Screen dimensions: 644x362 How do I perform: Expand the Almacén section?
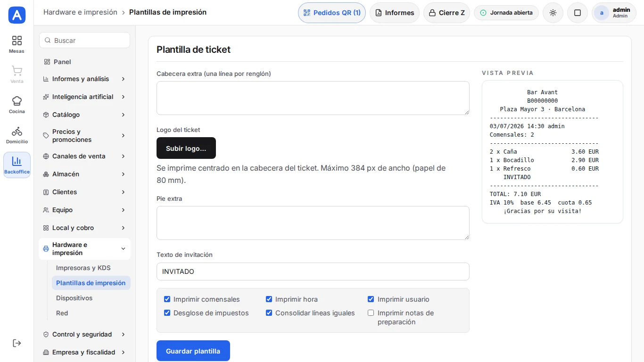[x=84, y=174]
